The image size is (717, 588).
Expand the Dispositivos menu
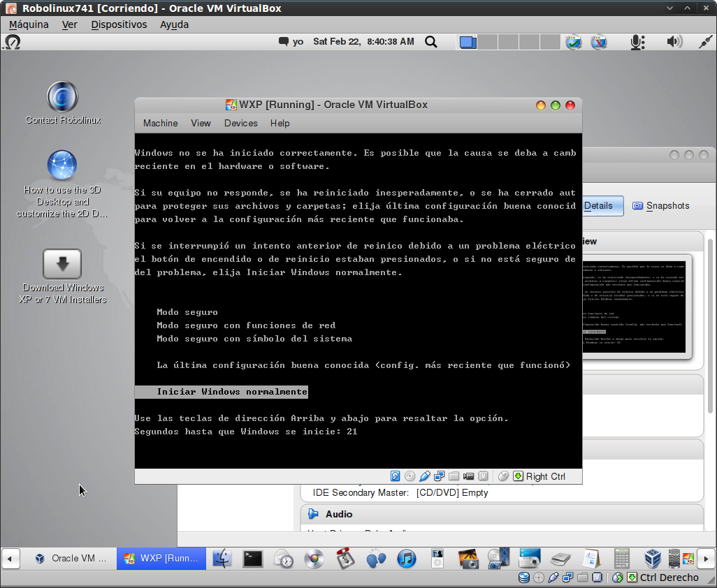tap(119, 24)
